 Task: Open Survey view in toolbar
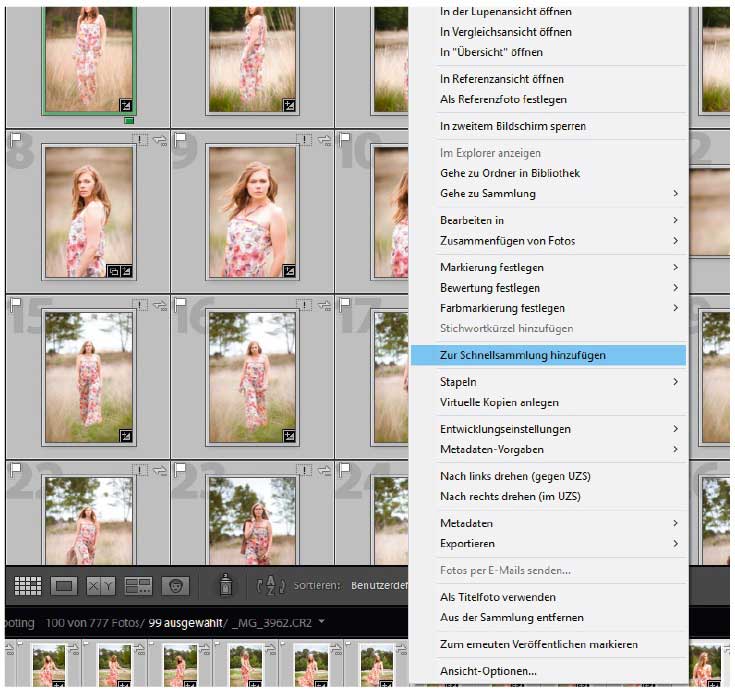coord(138,586)
